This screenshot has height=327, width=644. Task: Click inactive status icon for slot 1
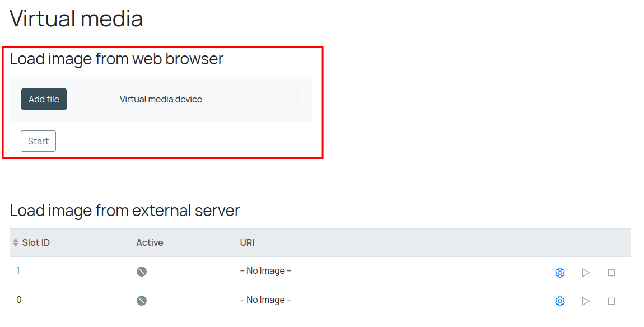[x=142, y=272]
